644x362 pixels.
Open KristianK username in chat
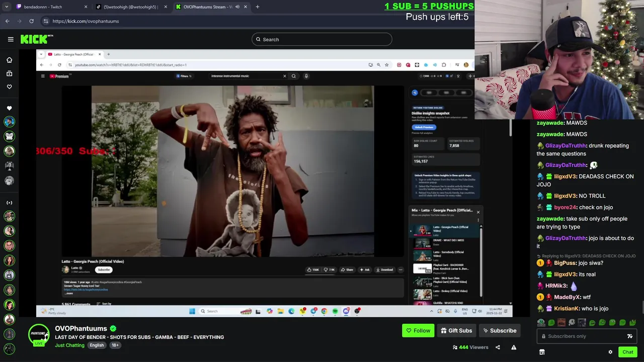(567, 309)
